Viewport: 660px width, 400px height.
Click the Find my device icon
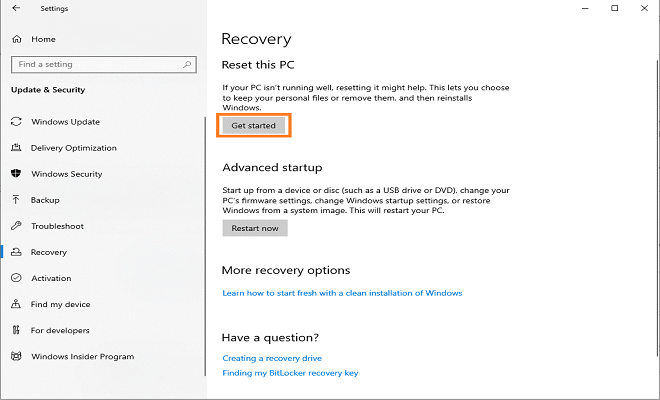coord(16,304)
